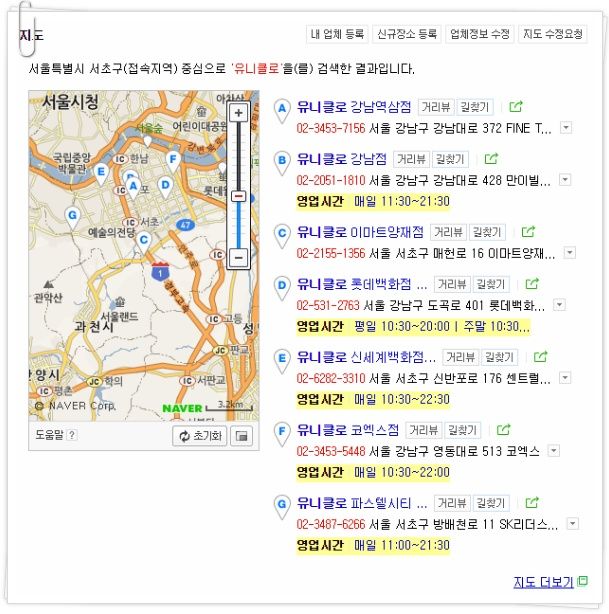The height and width of the screenshot is (614, 609).
Task: Open 길찾기 for 롯데백화점
Action: pos(491,284)
